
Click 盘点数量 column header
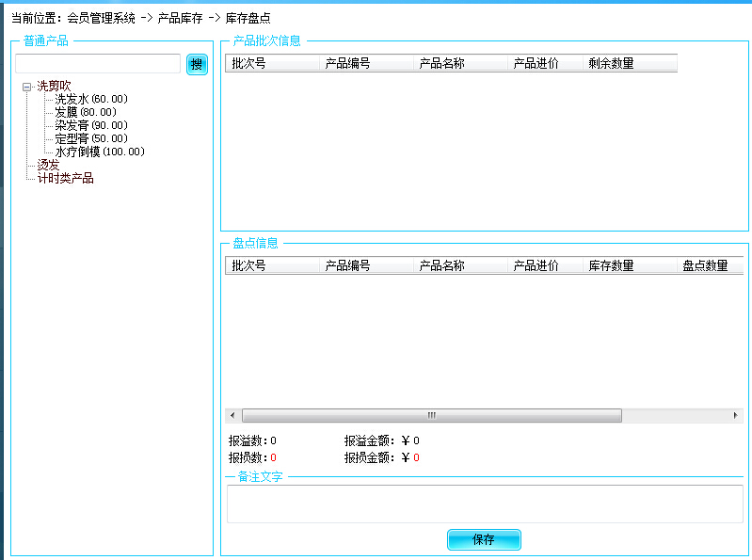pyautogui.click(x=705, y=266)
